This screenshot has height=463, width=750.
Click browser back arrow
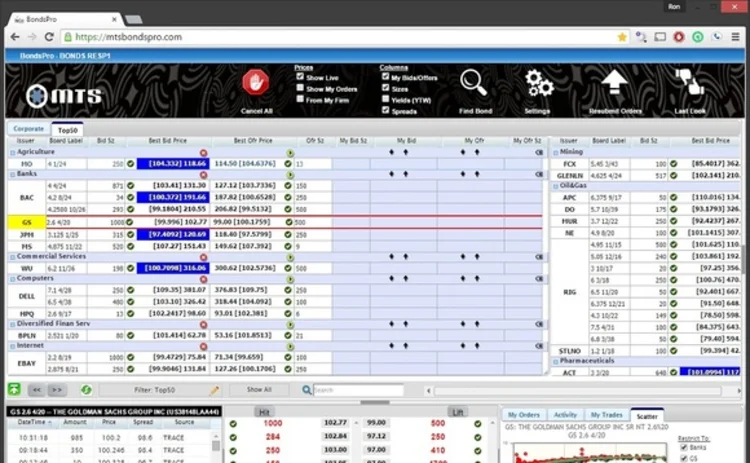coord(15,37)
